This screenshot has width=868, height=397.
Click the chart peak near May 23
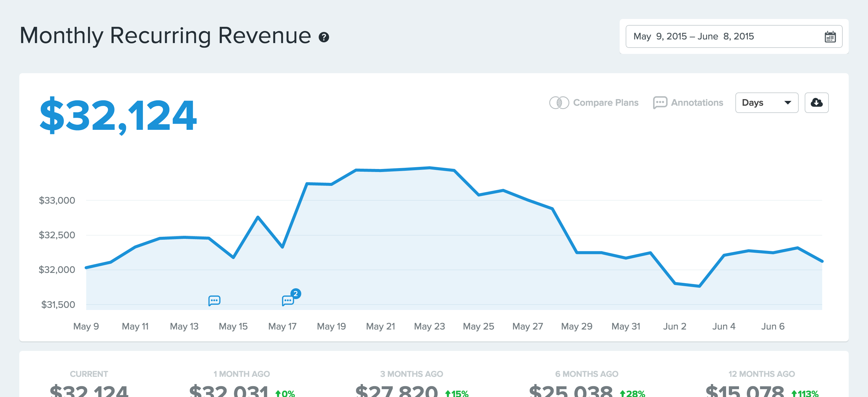click(429, 167)
